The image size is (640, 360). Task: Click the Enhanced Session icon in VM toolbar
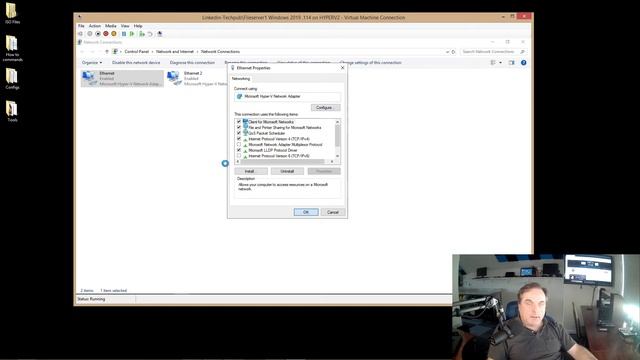[160, 34]
